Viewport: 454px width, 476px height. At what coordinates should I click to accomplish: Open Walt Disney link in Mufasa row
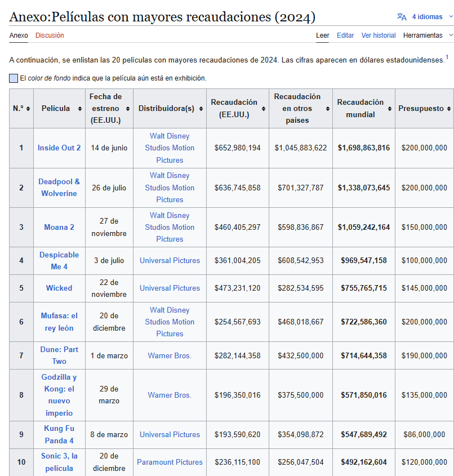(x=170, y=322)
